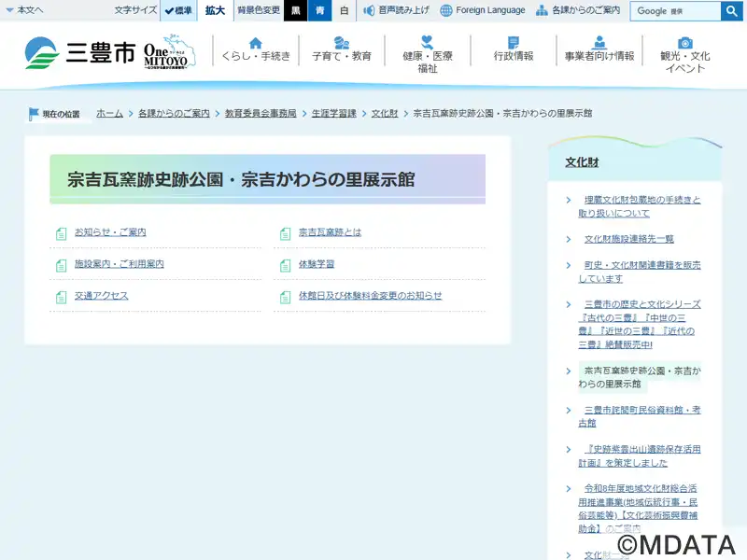This screenshot has height=560, width=747.
Task: Type in the Google search field
Action: (674, 11)
